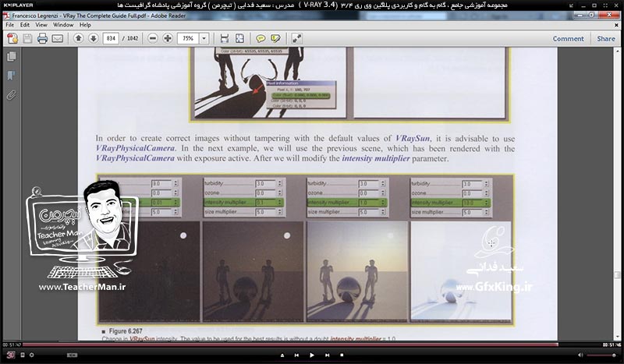Add a sticky note comment icon

[x=261, y=39]
